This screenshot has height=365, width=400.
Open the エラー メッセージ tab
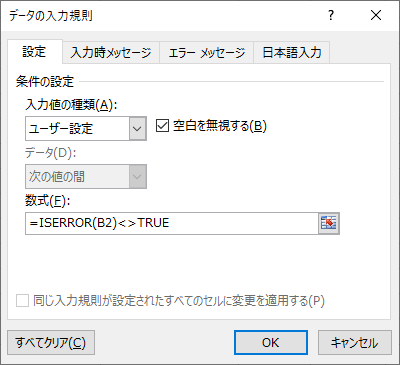pyautogui.click(x=207, y=53)
